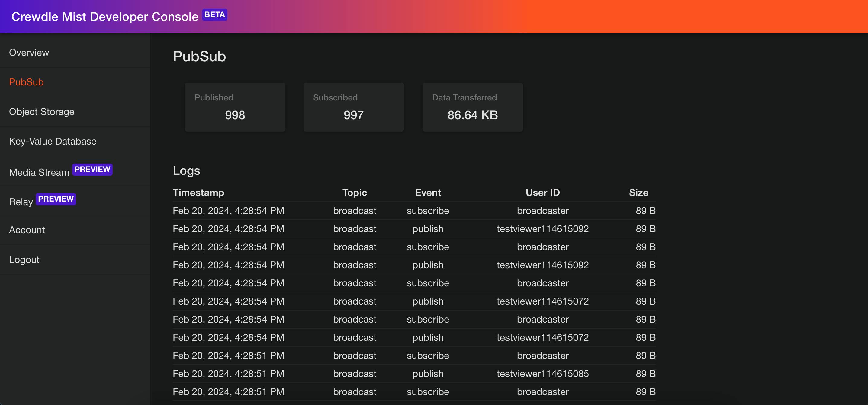This screenshot has width=868, height=405.
Task: Click PREVIEW badge beside Media Stream
Action: coord(92,169)
